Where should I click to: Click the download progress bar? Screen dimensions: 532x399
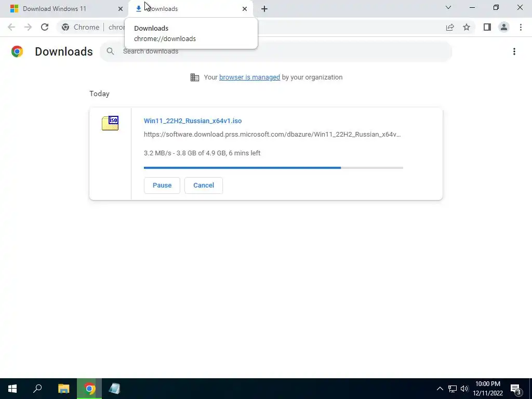pos(273,168)
